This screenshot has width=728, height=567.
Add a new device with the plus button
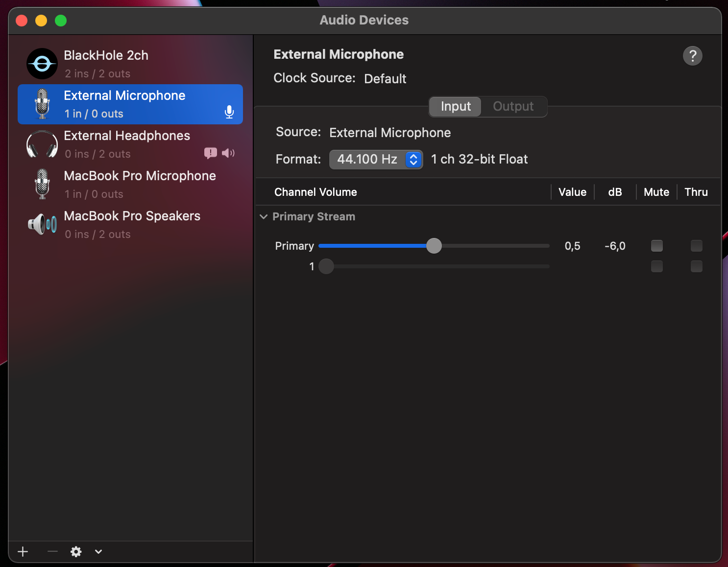pyautogui.click(x=23, y=552)
